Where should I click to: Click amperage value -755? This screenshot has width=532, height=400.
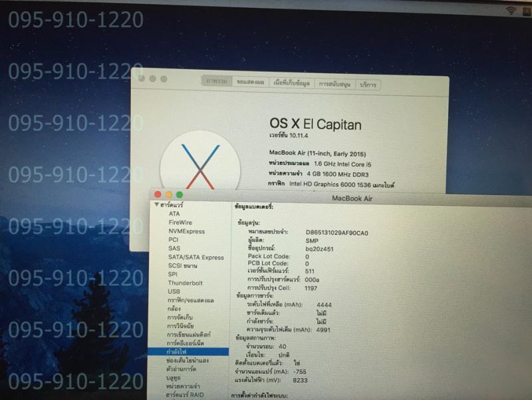tap(300, 372)
